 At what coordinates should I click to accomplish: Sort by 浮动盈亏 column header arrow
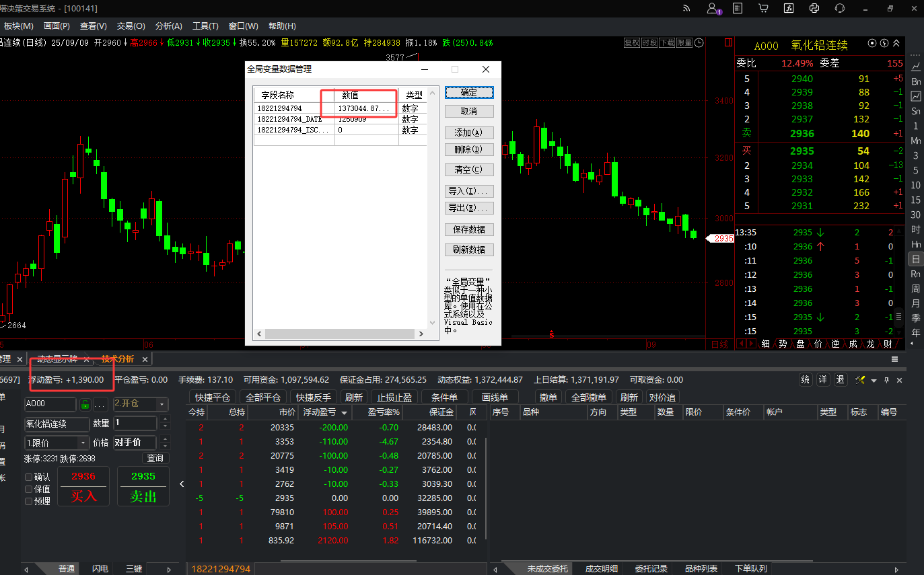coord(345,412)
